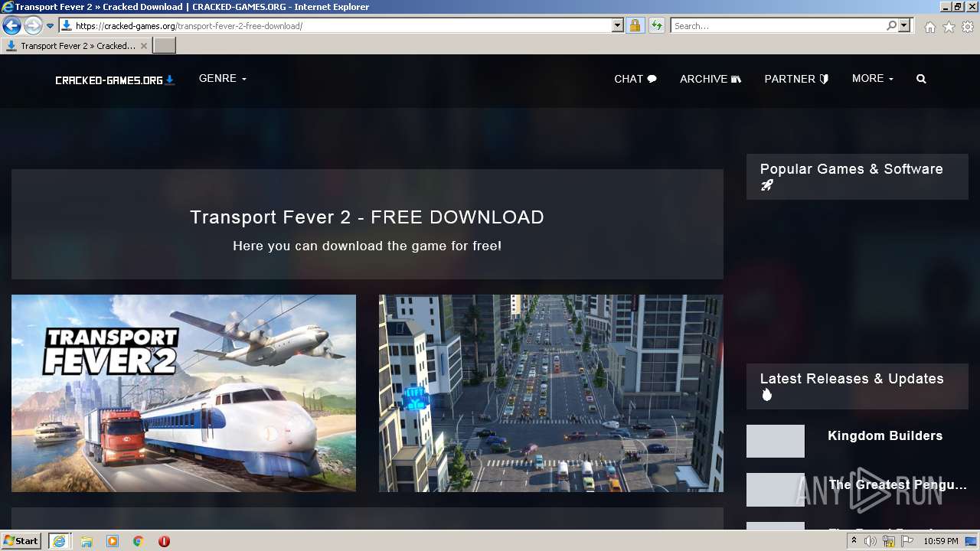Click the site search magnifier icon
The image size is (980, 551).
921,79
